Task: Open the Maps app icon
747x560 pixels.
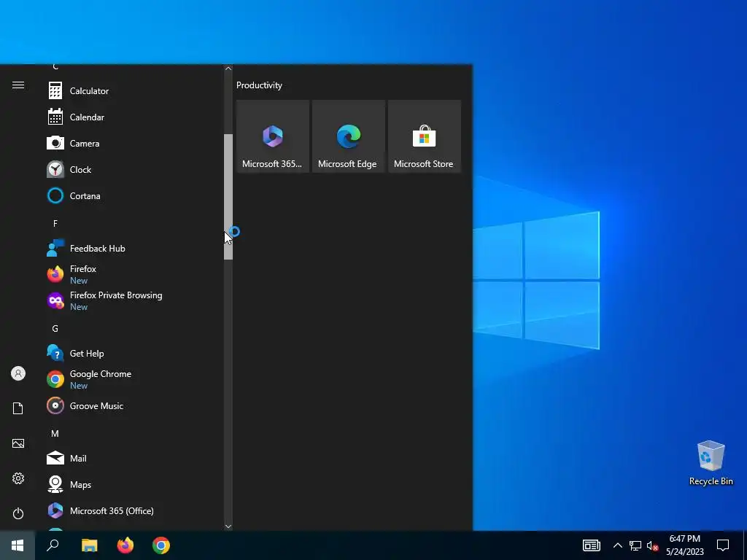Action: pyautogui.click(x=55, y=484)
